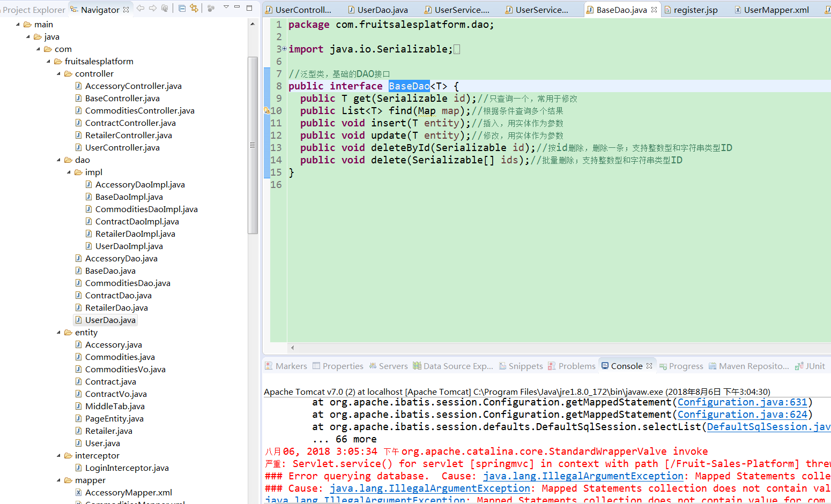Open the JUnit view tab
831x504 pixels.
pos(810,366)
